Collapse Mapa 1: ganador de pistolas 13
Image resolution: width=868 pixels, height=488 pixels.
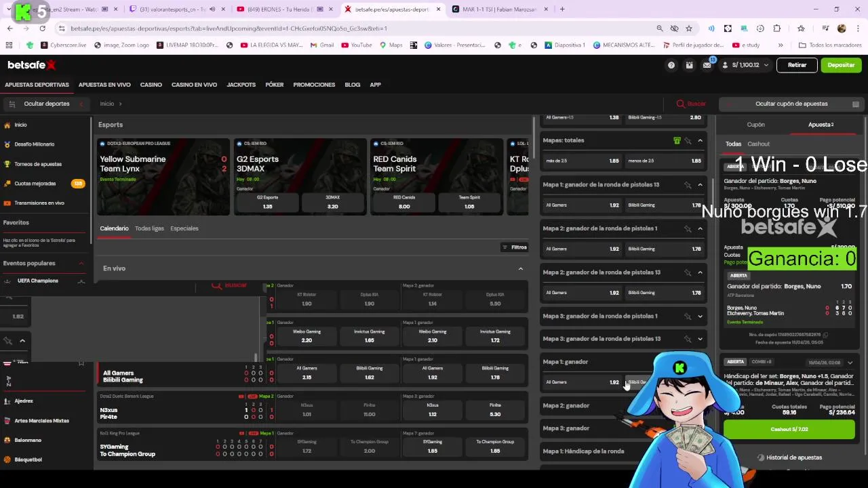click(x=701, y=184)
